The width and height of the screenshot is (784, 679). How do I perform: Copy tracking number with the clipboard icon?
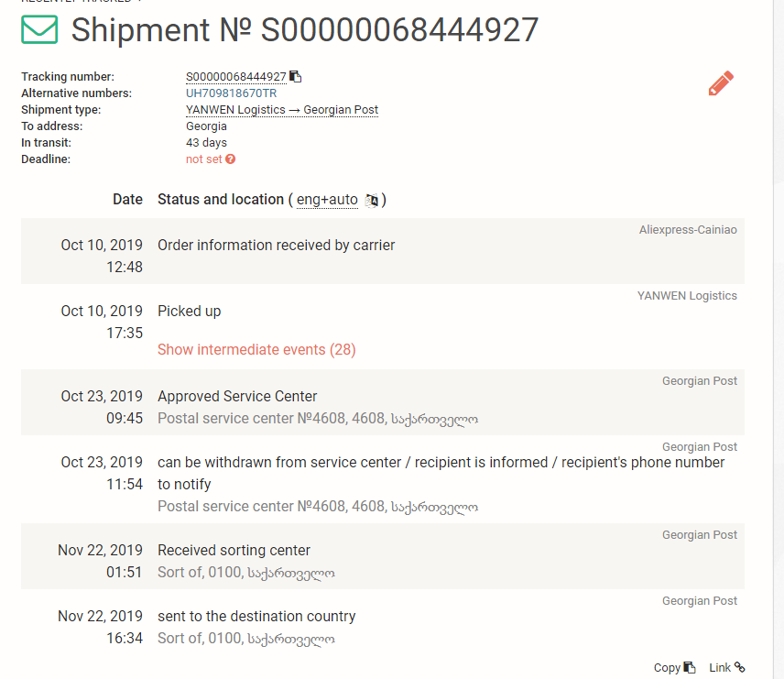click(296, 77)
